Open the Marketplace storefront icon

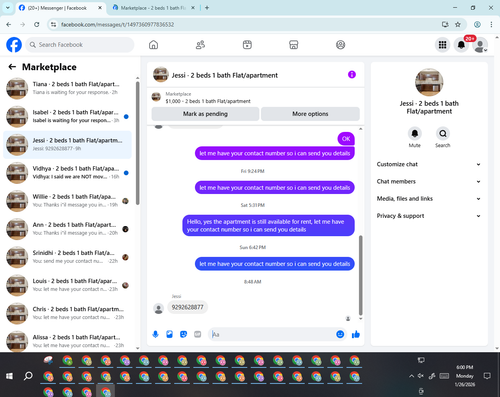pos(294,45)
